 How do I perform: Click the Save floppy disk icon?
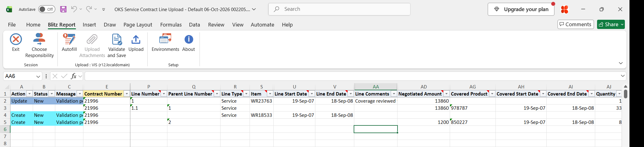point(63,9)
